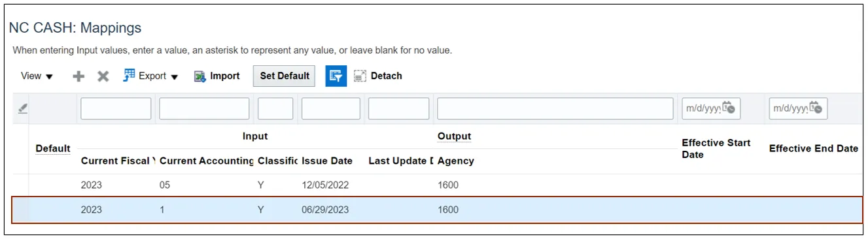Click the Issue Date filter field
868x239 pixels.
330,108
